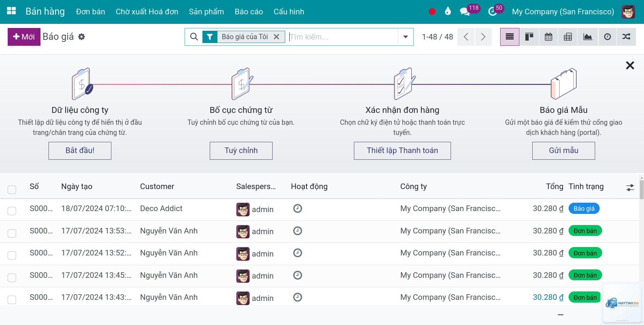Open the activities clock with badge 50

tap(493, 12)
